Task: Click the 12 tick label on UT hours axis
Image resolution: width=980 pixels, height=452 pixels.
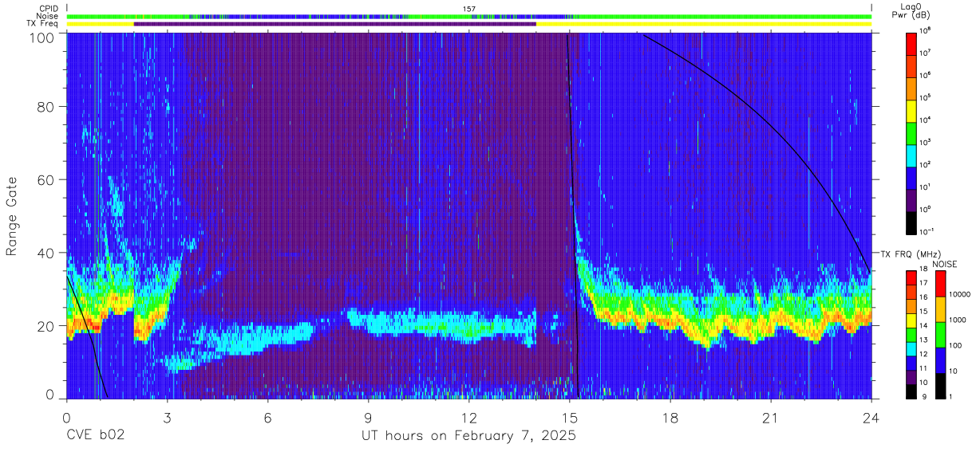Action: point(469,418)
